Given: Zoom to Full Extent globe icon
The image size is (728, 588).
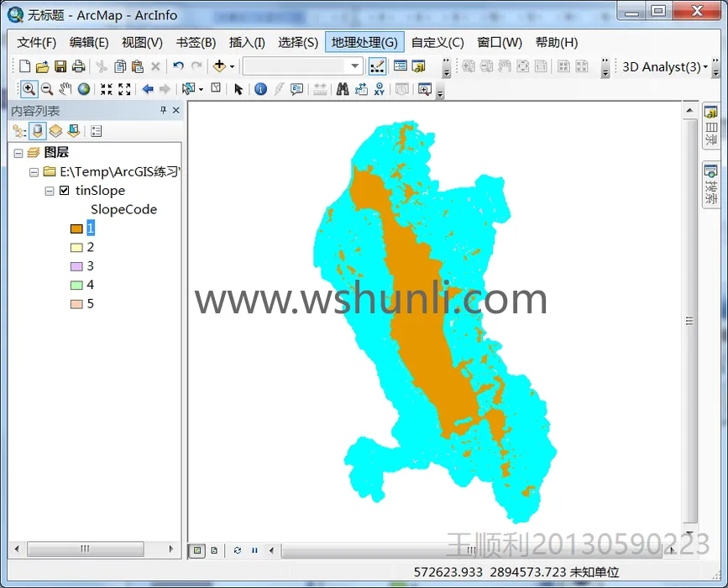Looking at the screenshot, I should pos(84,89).
